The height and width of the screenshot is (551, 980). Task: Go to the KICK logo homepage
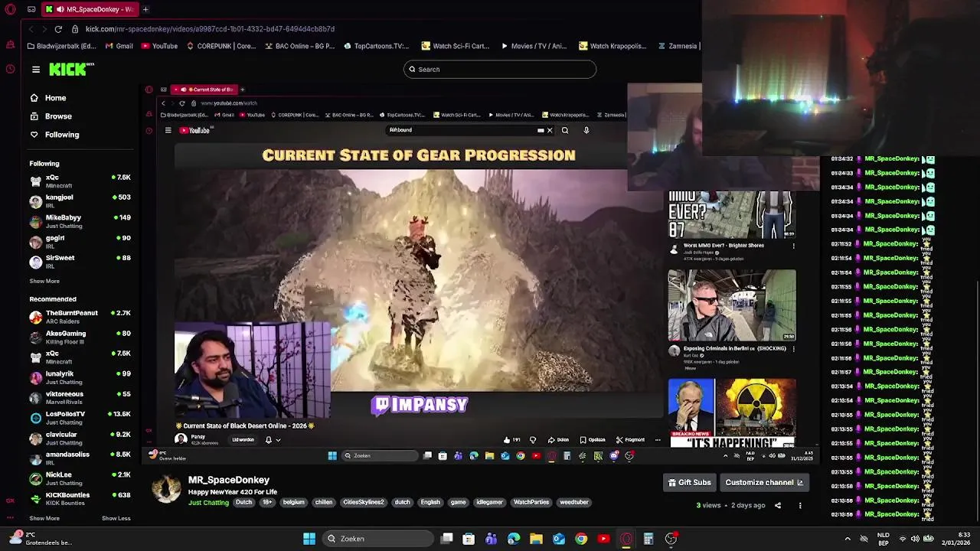click(x=70, y=69)
